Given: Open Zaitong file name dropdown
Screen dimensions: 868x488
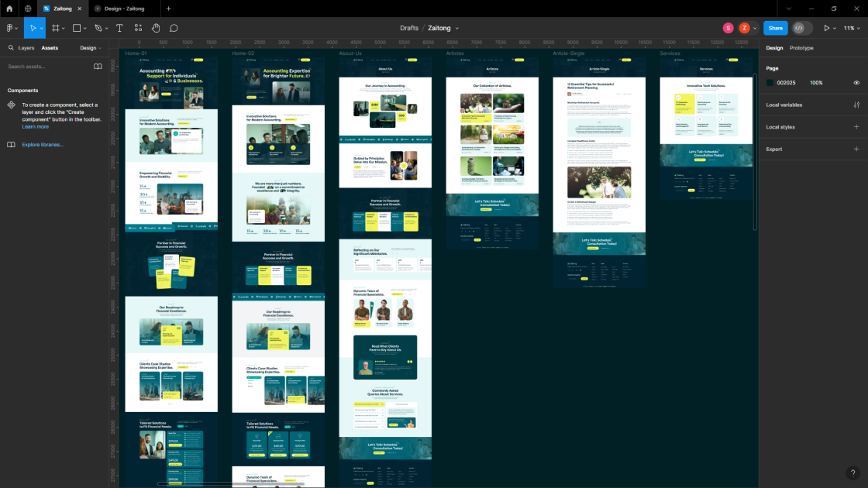Looking at the screenshot, I should 456,28.
